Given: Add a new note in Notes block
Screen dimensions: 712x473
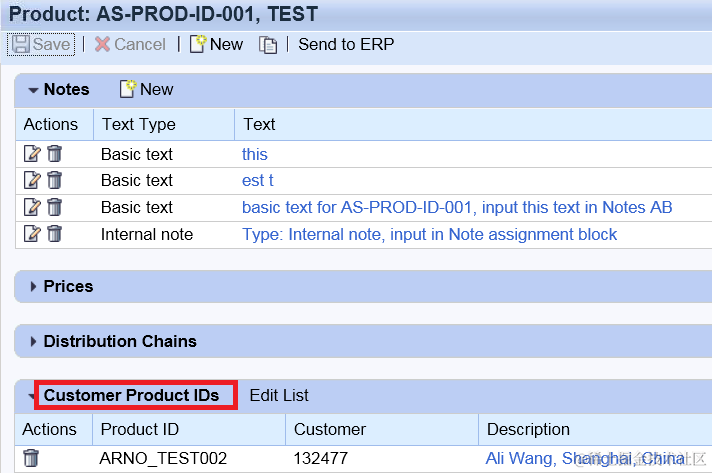Looking at the screenshot, I should [x=146, y=89].
